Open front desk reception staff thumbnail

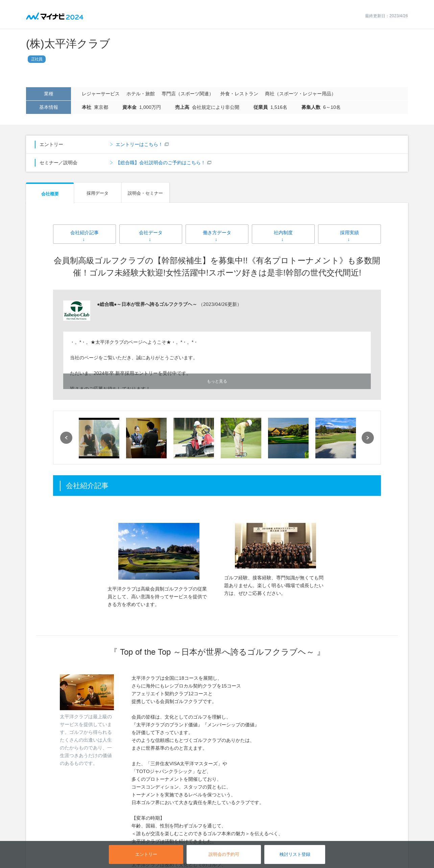pos(146,438)
